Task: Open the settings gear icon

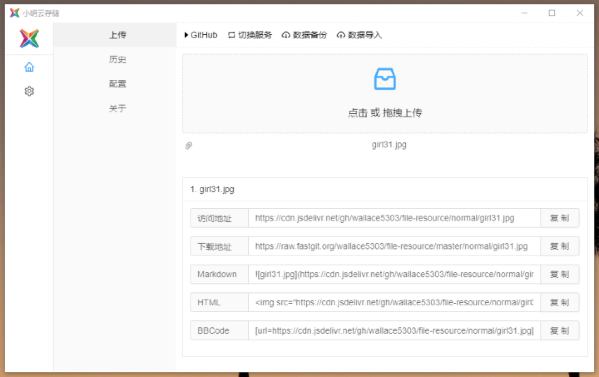Action: pyautogui.click(x=29, y=91)
